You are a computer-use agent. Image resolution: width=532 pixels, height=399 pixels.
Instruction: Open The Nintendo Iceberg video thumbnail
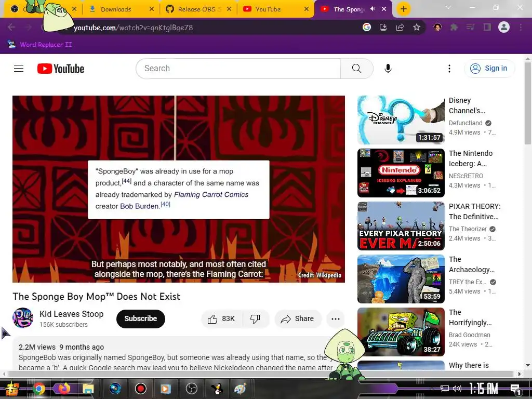click(401, 172)
